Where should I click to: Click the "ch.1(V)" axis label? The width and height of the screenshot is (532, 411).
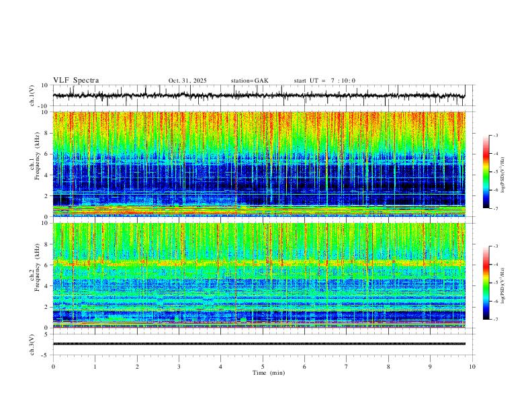pyautogui.click(x=32, y=95)
